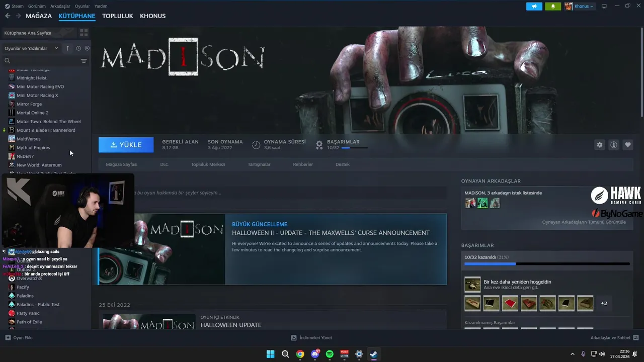Open Rehberler tab
Image resolution: width=644 pixels, height=362 pixels.
(303, 164)
